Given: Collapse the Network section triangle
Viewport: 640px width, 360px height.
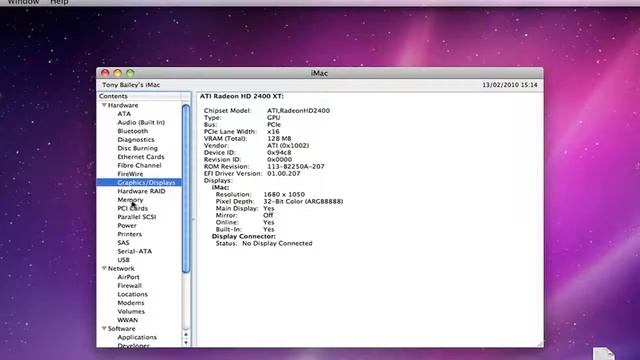Looking at the screenshot, I should [x=104, y=269].
